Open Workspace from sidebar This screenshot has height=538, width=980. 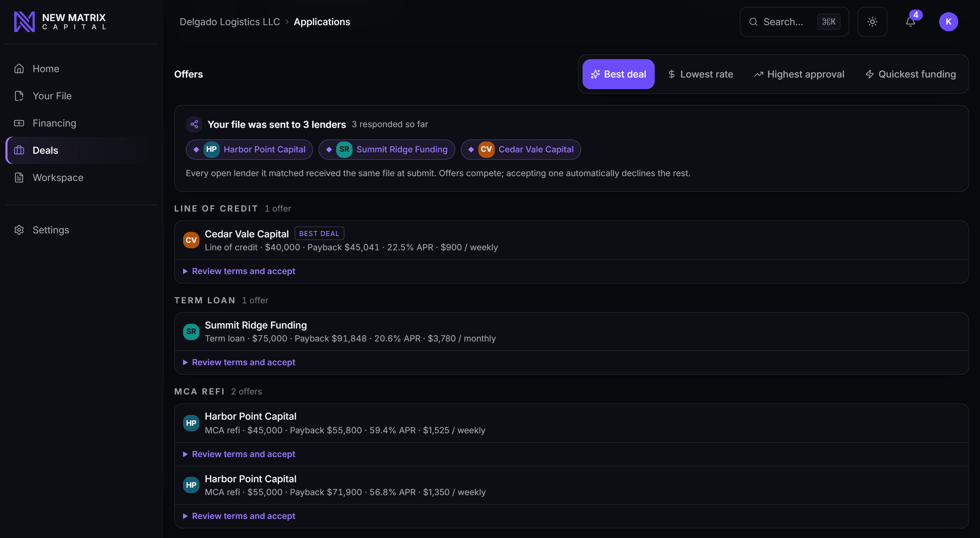(x=81, y=178)
